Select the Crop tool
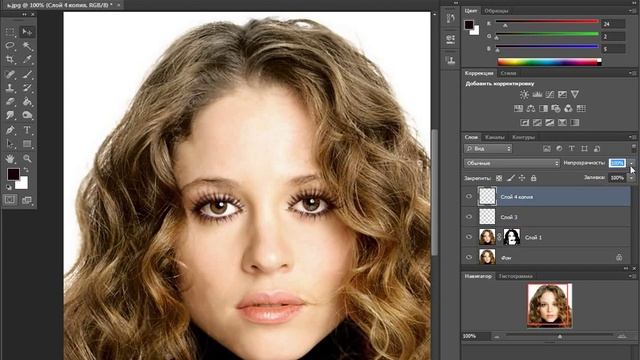 click(10, 60)
